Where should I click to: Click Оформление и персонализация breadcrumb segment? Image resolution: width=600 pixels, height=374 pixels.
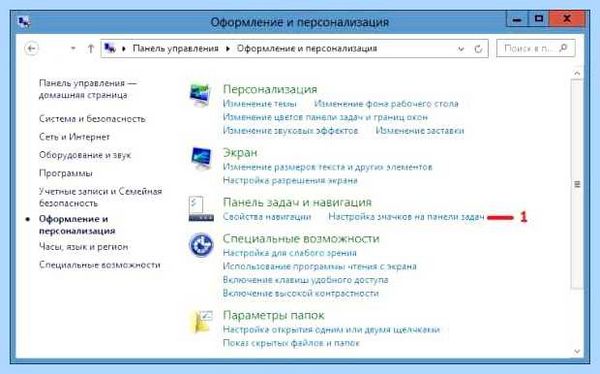pos(307,49)
